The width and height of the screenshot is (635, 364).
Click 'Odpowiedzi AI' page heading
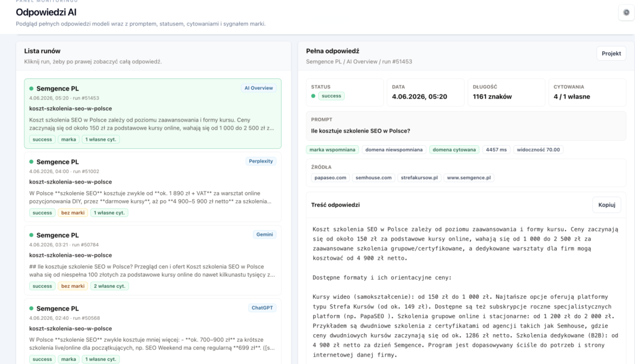46,12
